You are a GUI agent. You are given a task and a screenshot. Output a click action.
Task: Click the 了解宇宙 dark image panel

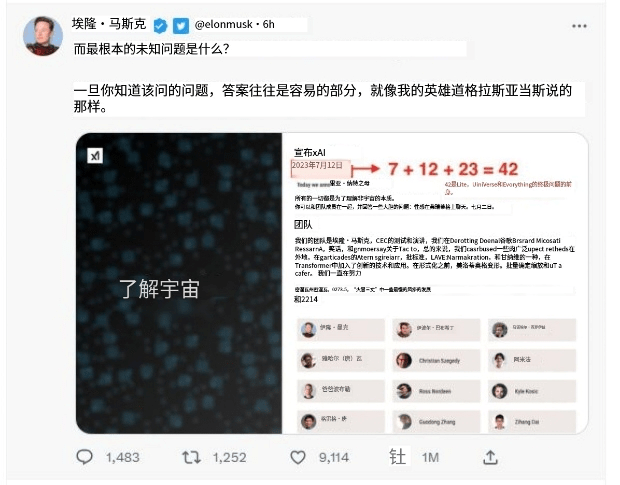pos(179,283)
